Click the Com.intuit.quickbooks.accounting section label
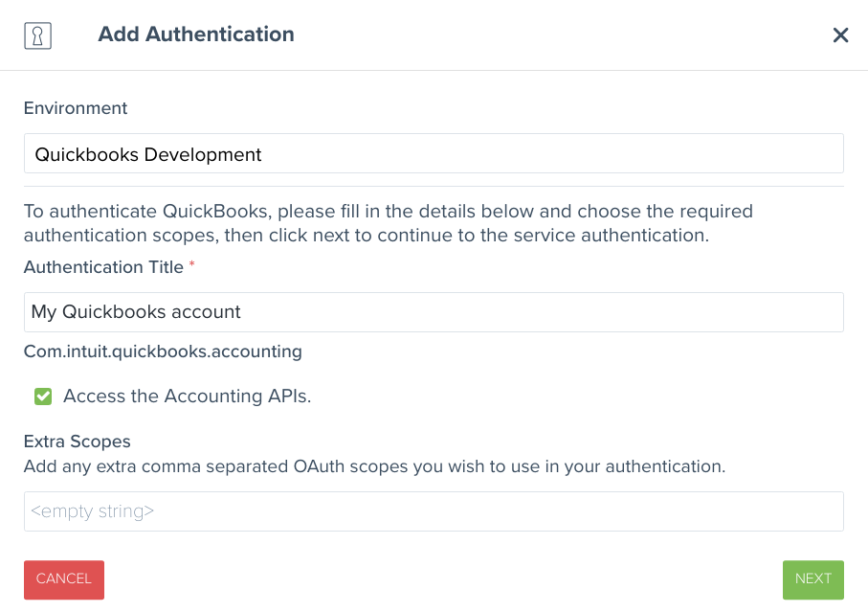This screenshot has height=612, width=868. 163,351
